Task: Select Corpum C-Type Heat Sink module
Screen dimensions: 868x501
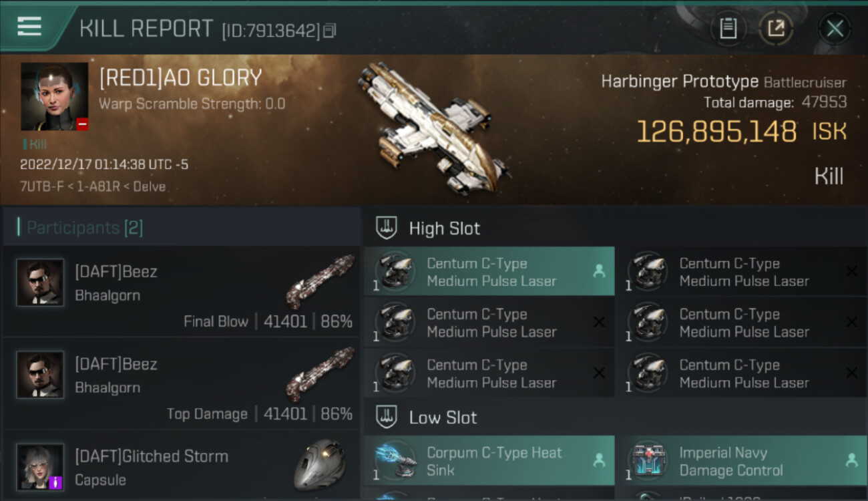Action: click(x=489, y=461)
